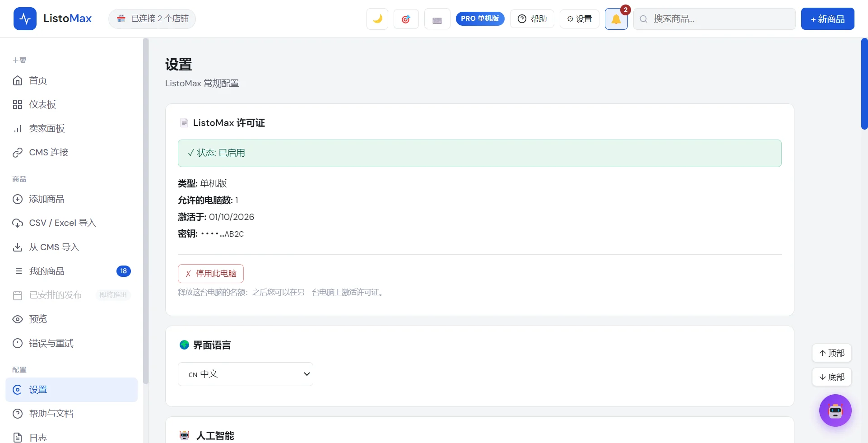Click the sidebar vertical scrollbar
The image size is (868, 443).
146,211
